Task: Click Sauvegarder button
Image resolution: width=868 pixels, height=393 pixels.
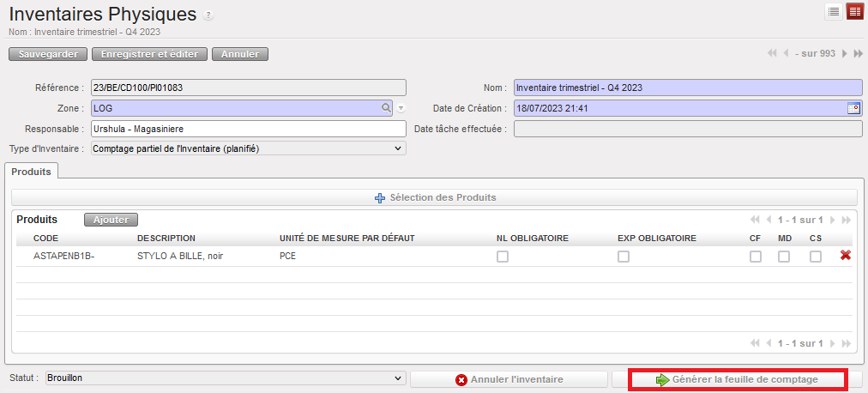Action: tap(48, 54)
